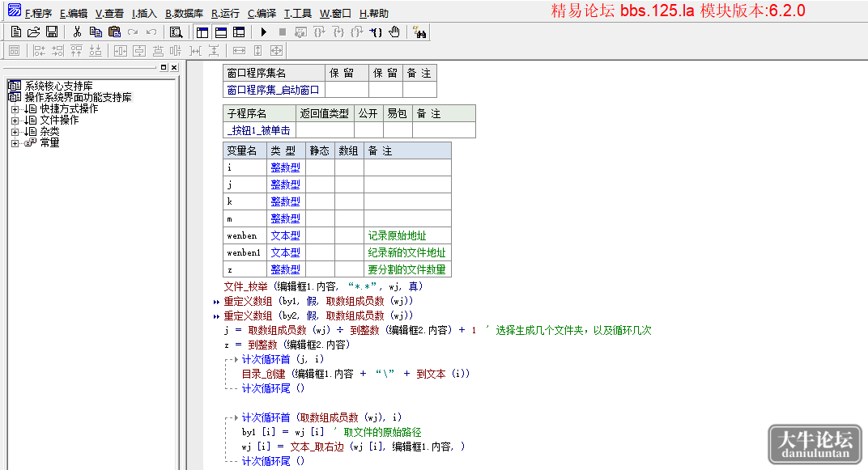The width and height of the screenshot is (868, 470).
Task: Set breakpoint with the hand icon
Action: [x=394, y=32]
